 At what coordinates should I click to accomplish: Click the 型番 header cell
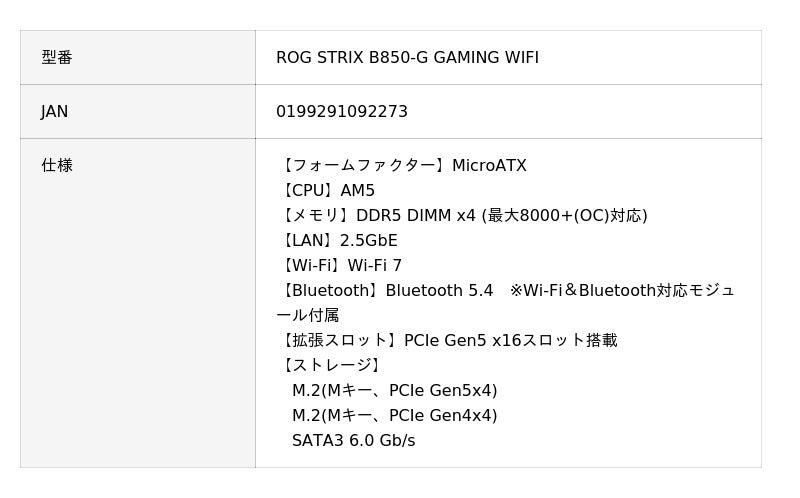click(x=57, y=58)
